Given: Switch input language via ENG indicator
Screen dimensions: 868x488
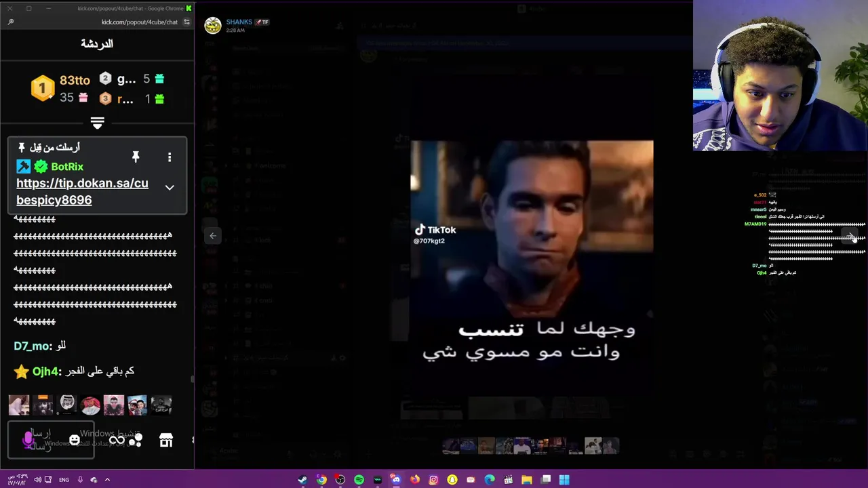Looking at the screenshot, I should click(x=64, y=480).
